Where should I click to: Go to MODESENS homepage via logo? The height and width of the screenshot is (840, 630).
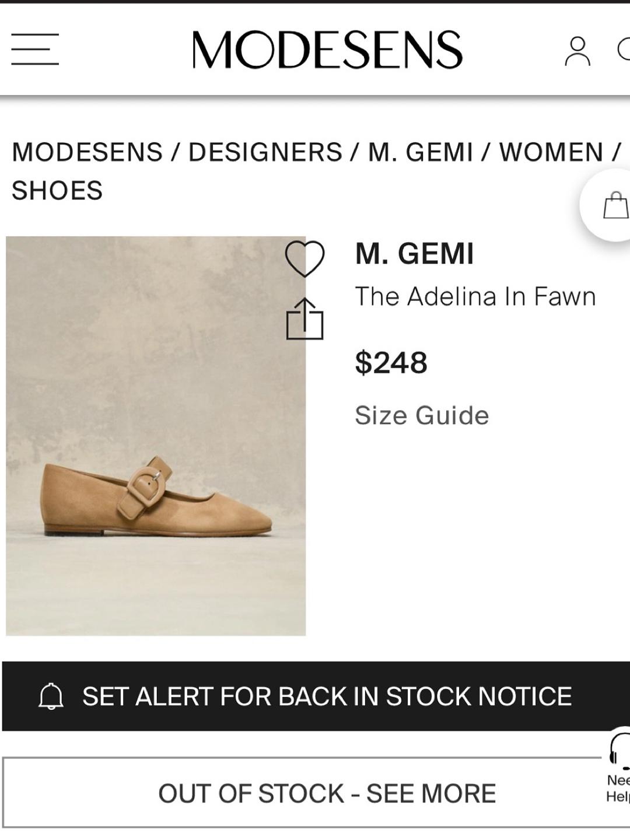[327, 50]
